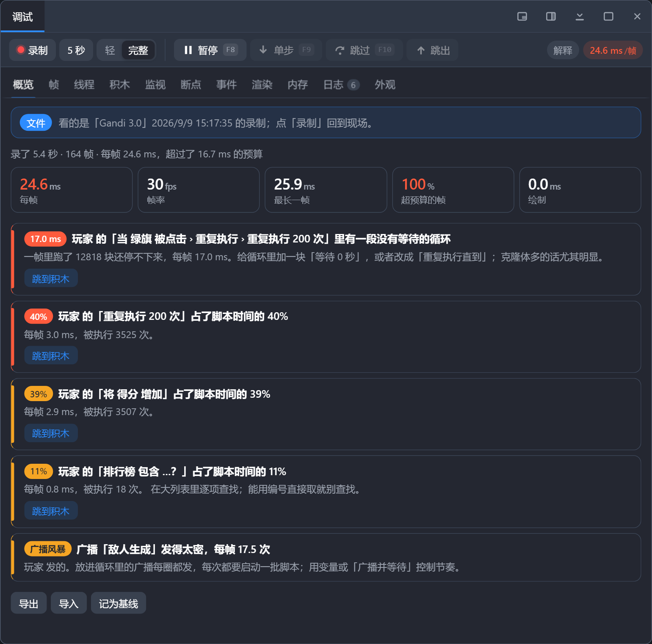
Task: Switch to the 外观 tab
Action: (385, 85)
